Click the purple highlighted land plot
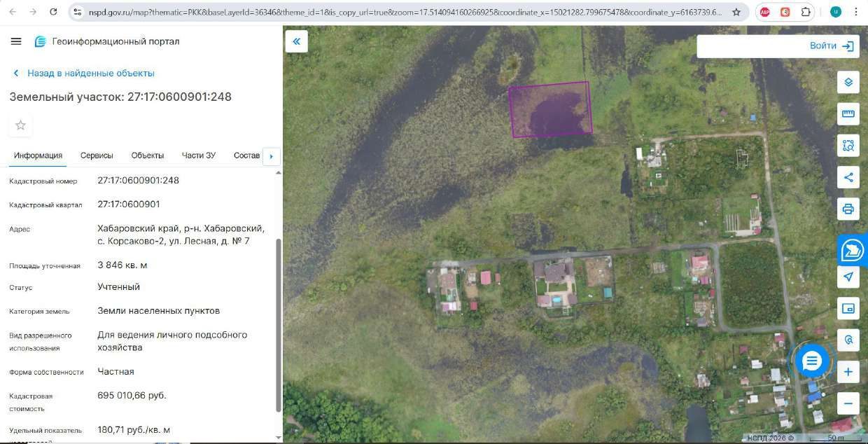 [x=551, y=109]
